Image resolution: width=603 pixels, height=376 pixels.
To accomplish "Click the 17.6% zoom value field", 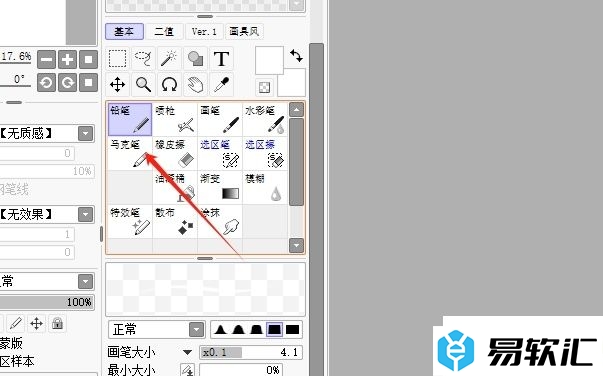I will click(15, 57).
